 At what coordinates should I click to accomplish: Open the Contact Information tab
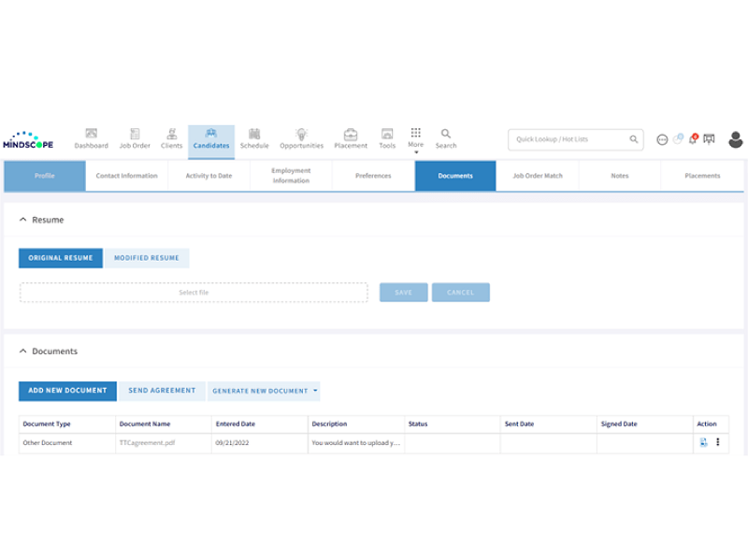click(x=126, y=176)
